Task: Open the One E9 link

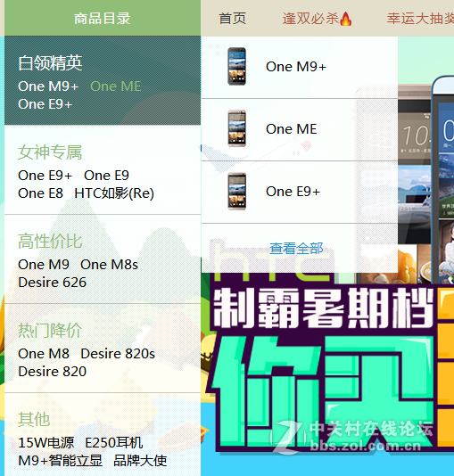Action: pyautogui.click(x=106, y=176)
